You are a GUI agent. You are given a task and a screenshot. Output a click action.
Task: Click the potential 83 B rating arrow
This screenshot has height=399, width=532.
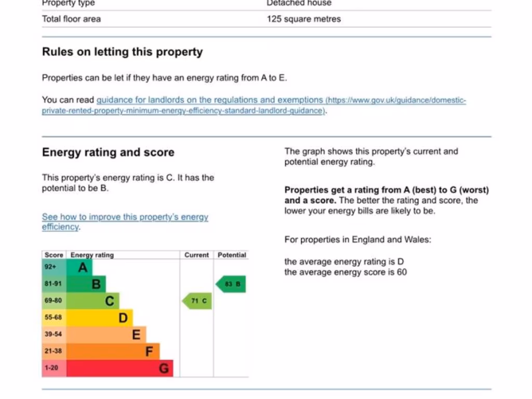(x=231, y=284)
